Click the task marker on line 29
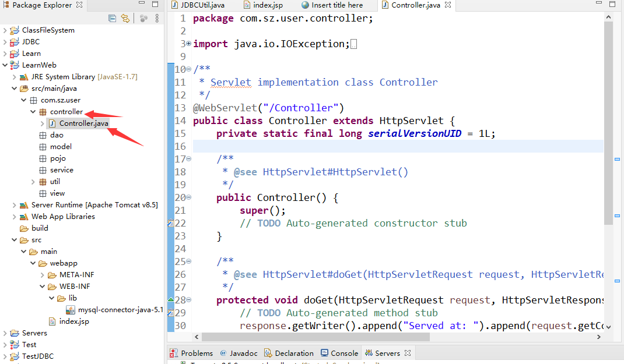The image size is (624, 364). (171, 313)
